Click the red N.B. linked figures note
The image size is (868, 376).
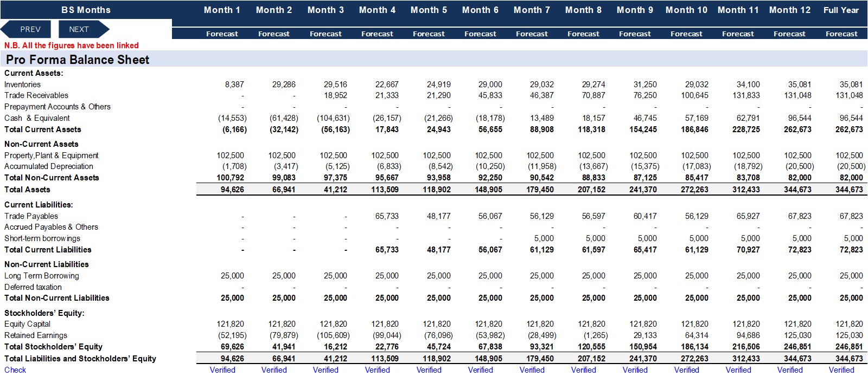point(72,46)
